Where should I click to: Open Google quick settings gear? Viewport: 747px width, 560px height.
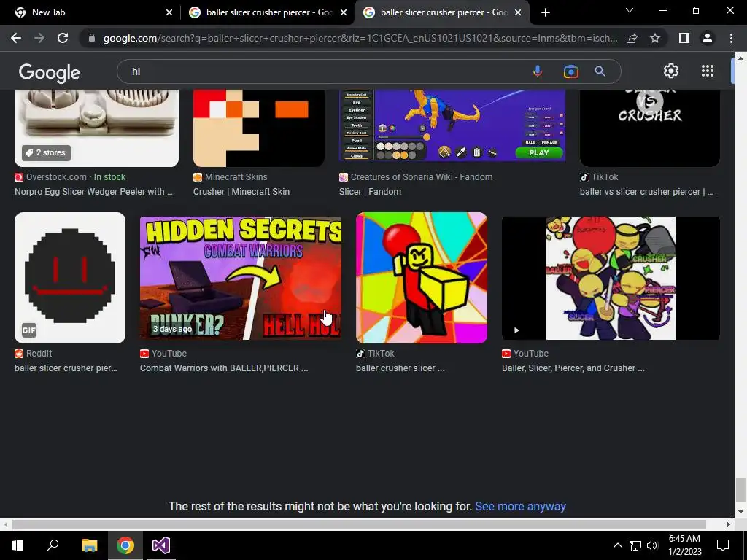[x=671, y=71]
